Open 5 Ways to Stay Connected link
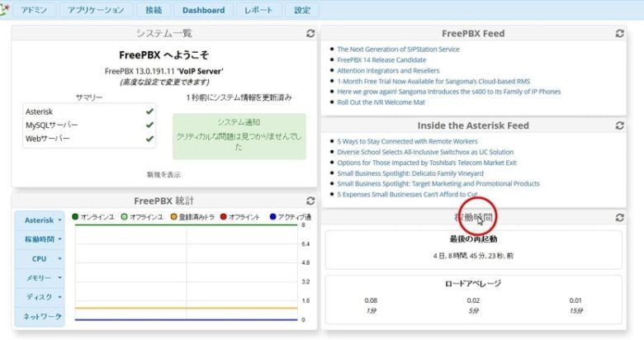The image size is (644, 340). click(407, 141)
